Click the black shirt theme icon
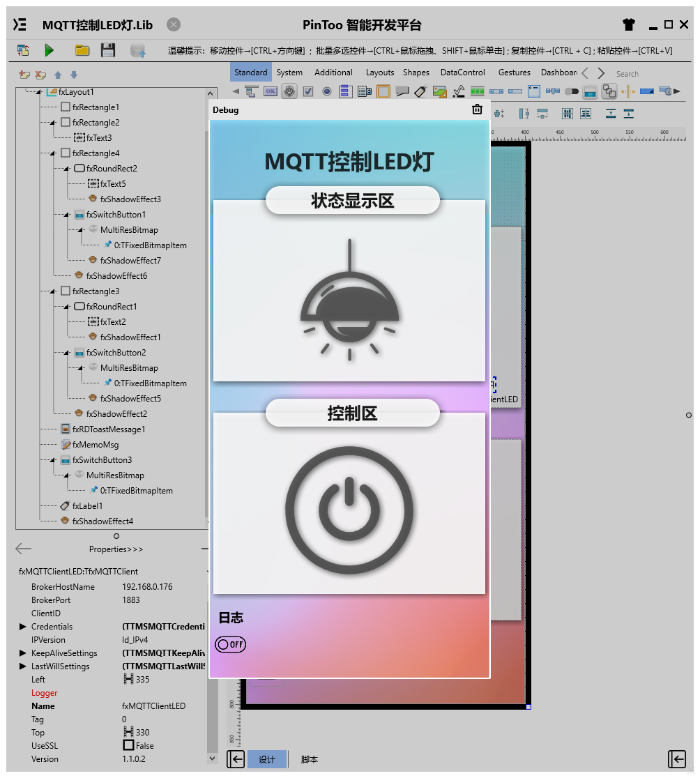The height and width of the screenshot is (778, 700). 629,24
